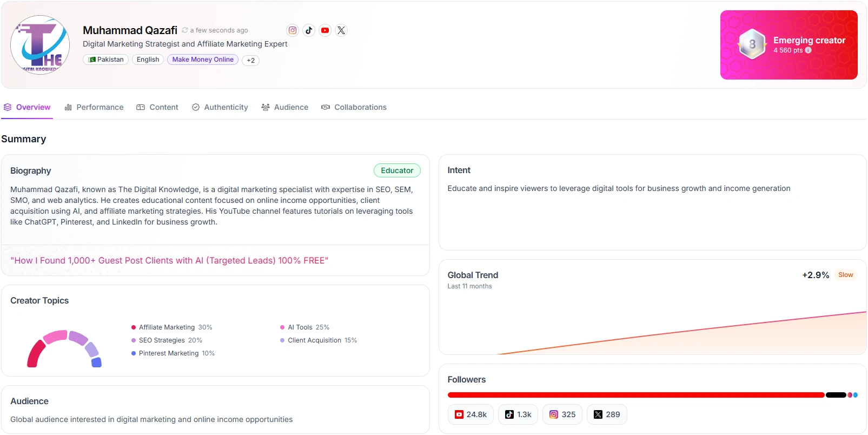Open the Audience tab
Screen dimensions: 868x435
point(285,107)
